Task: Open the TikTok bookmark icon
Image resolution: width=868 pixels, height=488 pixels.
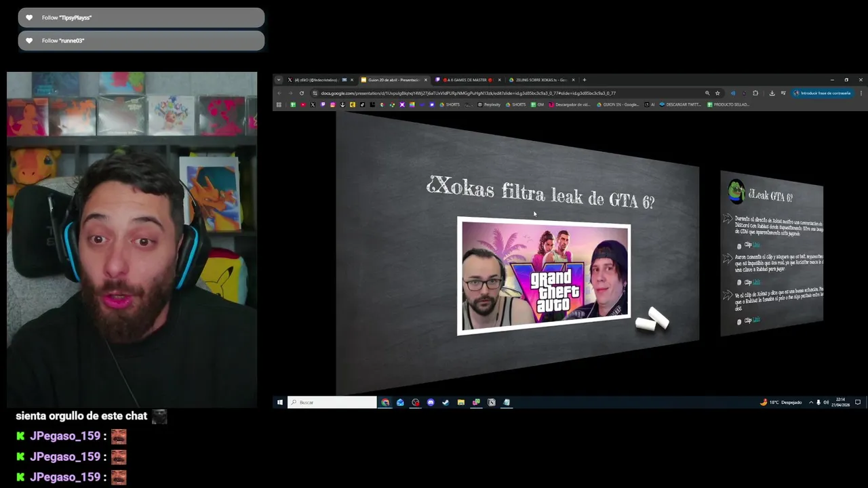Action: (x=362, y=104)
